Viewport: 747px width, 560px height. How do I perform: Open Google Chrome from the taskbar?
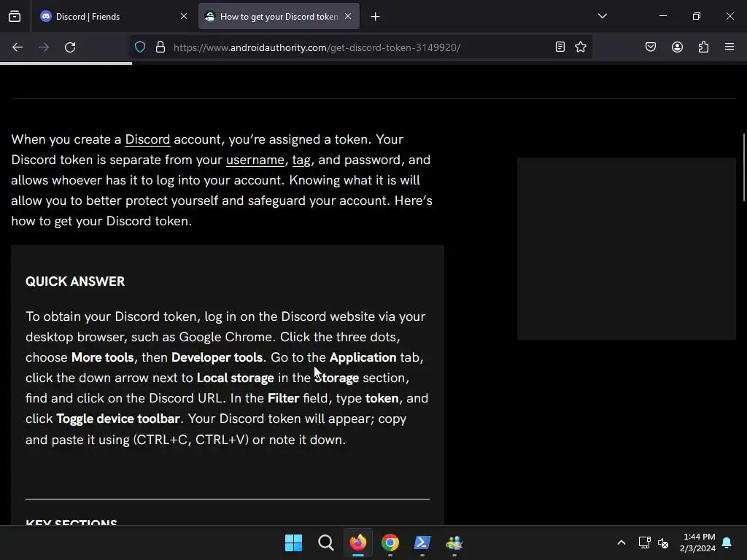(x=390, y=542)
